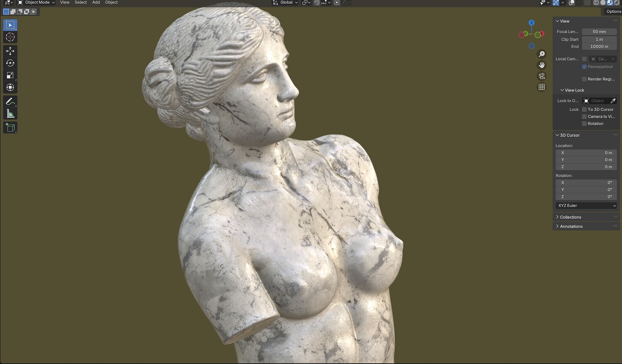Click the blue Z axis on gizmo

[x=532, y=23]
